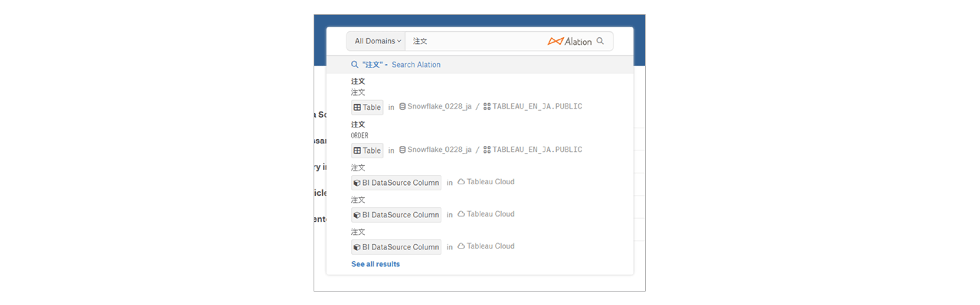Click third BI DataSource Column badge

396,247
